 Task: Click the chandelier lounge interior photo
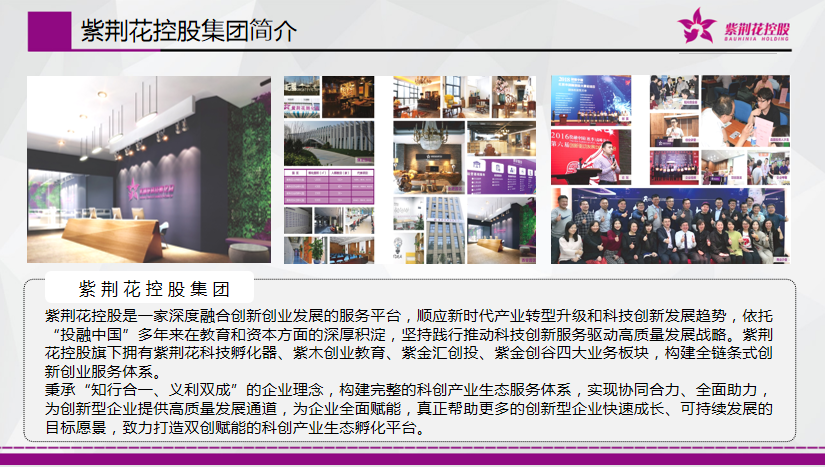coord(429,157)
